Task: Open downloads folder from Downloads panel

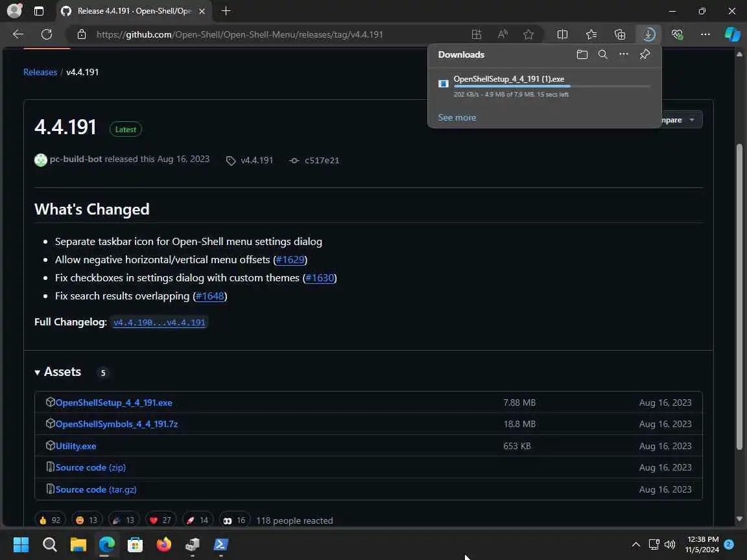Action: [582, 54]
